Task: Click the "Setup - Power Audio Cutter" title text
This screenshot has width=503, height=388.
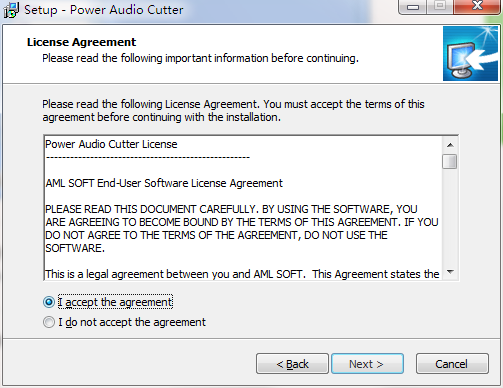Action: coord(104,10)
